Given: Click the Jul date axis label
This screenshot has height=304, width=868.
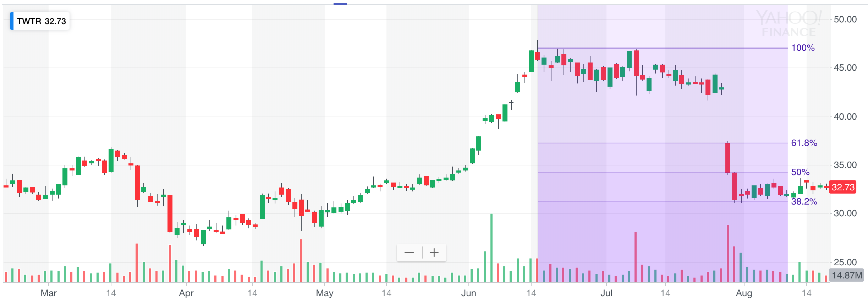Looking at the screenshot, I should click(x=606, y=293).
